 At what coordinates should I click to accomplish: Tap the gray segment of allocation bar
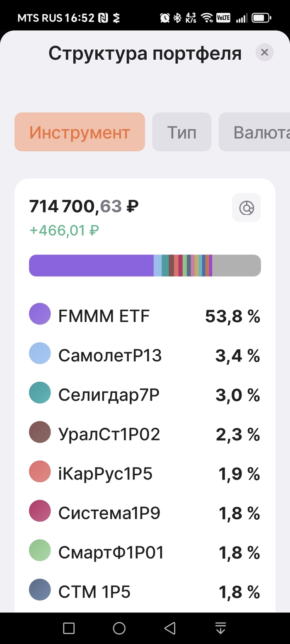pyautogui.click(x=236, y=265)
